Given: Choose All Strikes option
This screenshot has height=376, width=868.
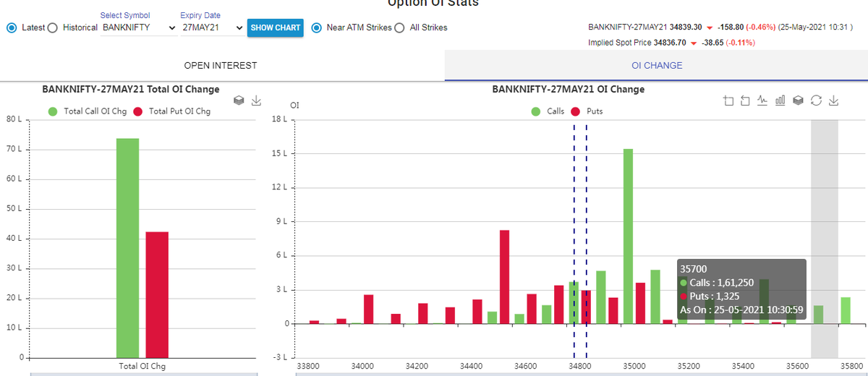Looking at the screenshot, I should click(x=399, y=27).
